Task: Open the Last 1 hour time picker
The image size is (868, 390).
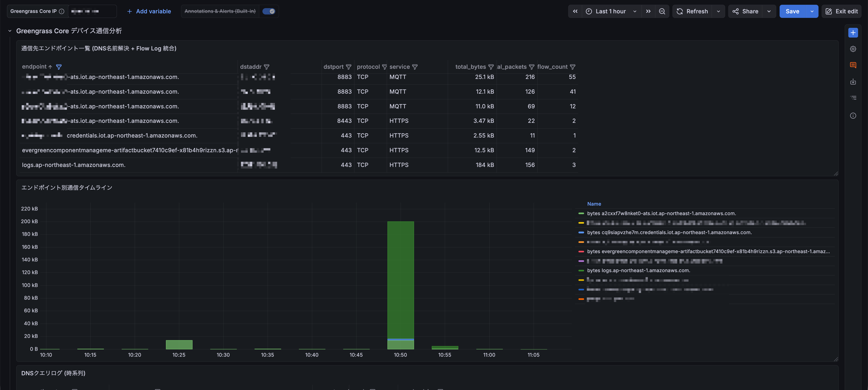Action: 610,11
